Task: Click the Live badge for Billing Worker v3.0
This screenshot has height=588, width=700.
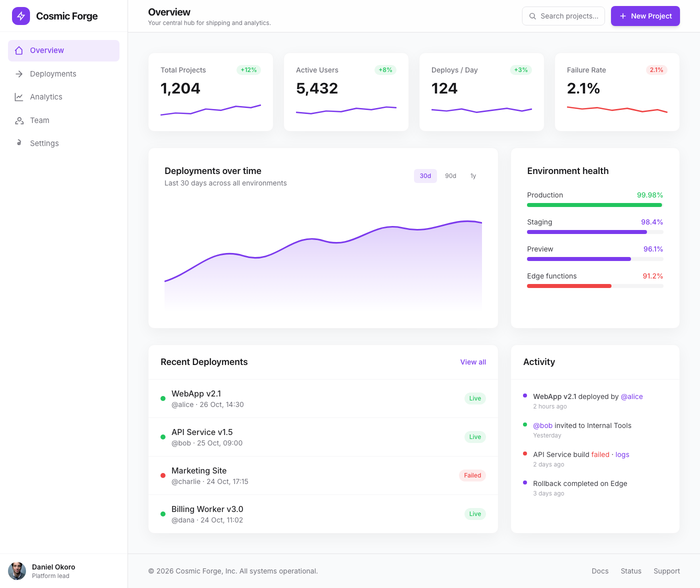Action: (475, 514)
